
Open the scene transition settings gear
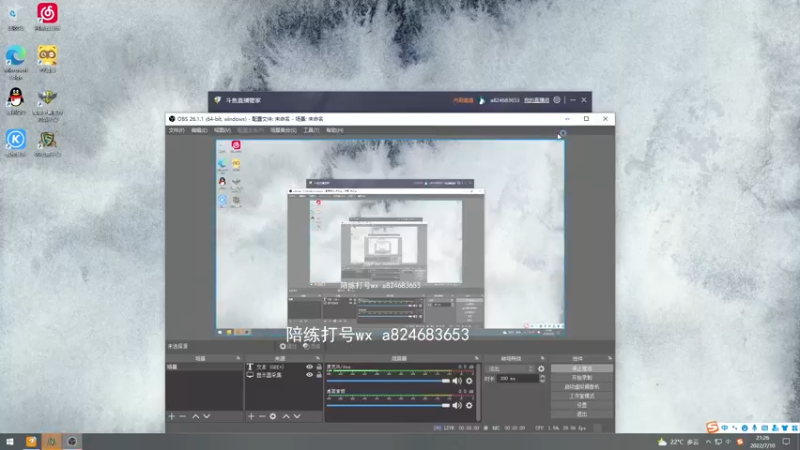(x=541, y=368)
